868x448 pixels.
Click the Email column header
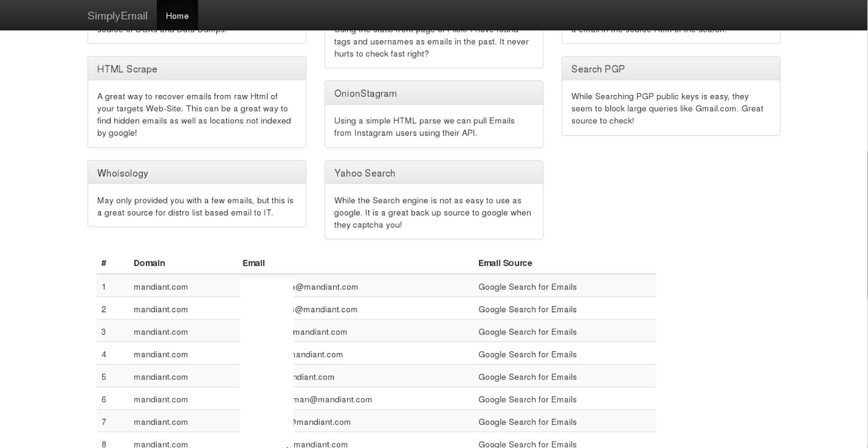pos(253,263)
